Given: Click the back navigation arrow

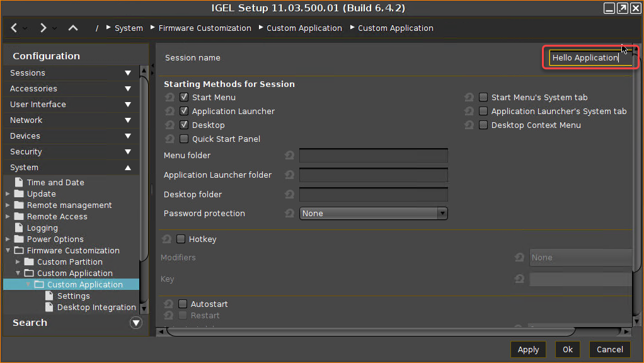Looking at the screenshot, I should click(x=14, y=28).
